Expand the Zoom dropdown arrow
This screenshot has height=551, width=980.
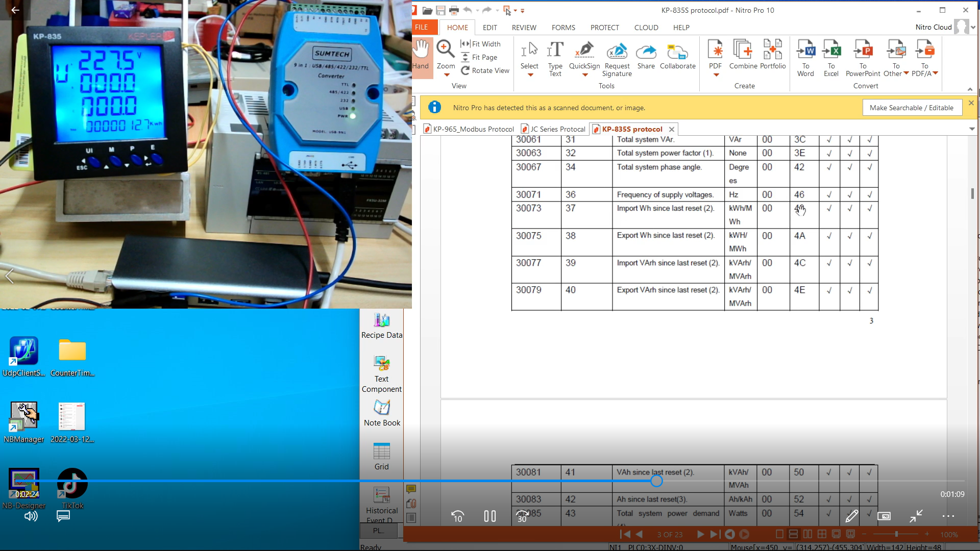447,75
